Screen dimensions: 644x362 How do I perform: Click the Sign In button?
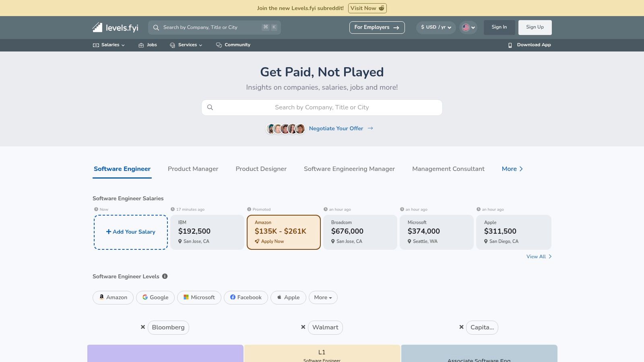click(499, 27)
